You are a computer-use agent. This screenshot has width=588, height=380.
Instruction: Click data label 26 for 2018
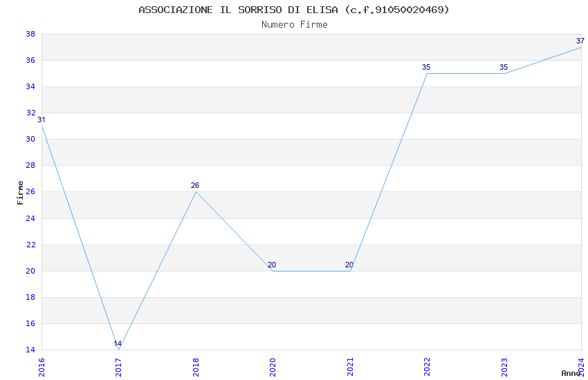point(195,185)
